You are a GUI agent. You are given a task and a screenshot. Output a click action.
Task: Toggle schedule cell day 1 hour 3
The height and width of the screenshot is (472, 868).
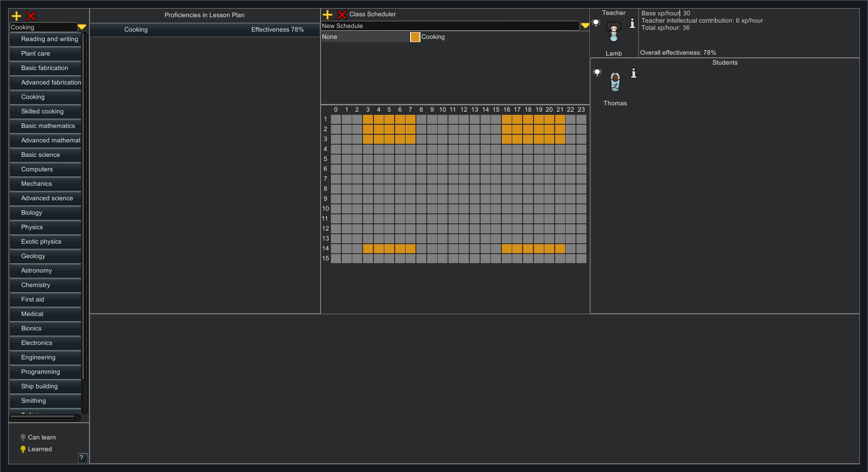(x=368, y=119)
